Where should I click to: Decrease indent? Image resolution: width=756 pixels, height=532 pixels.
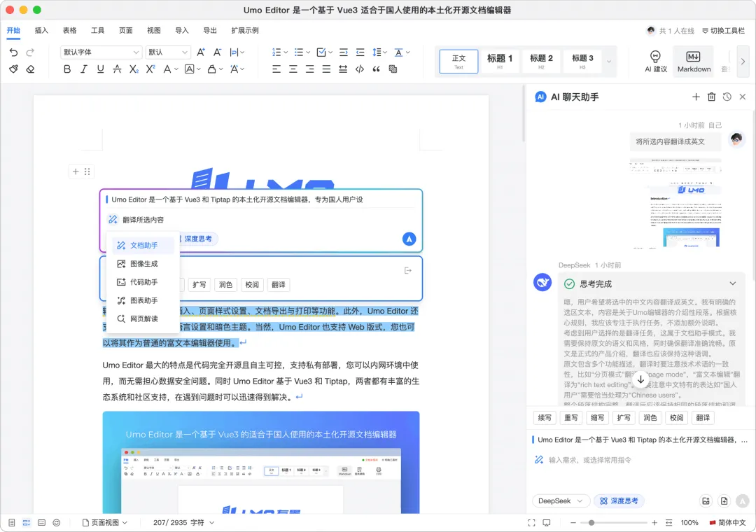(360, 52)
